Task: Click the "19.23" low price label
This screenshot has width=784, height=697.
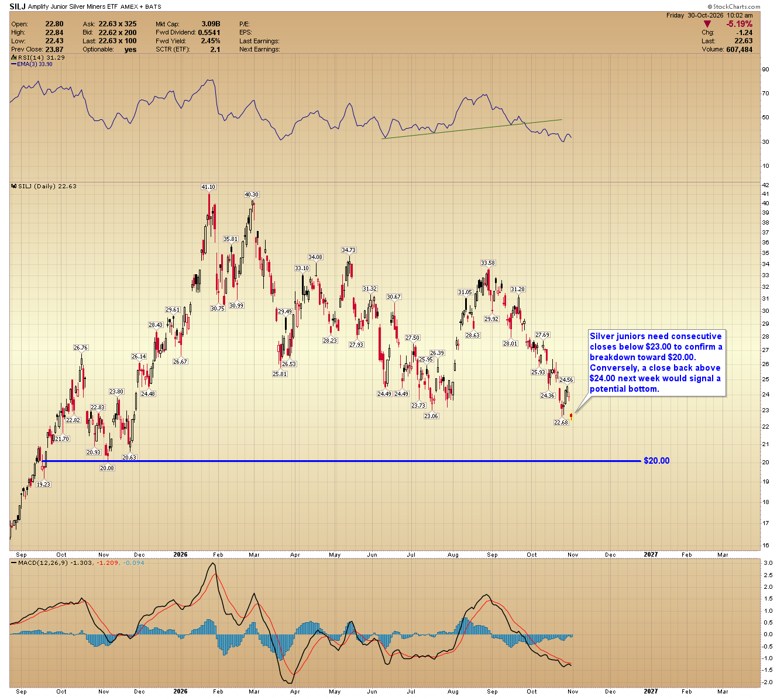Action: [43, 485]
